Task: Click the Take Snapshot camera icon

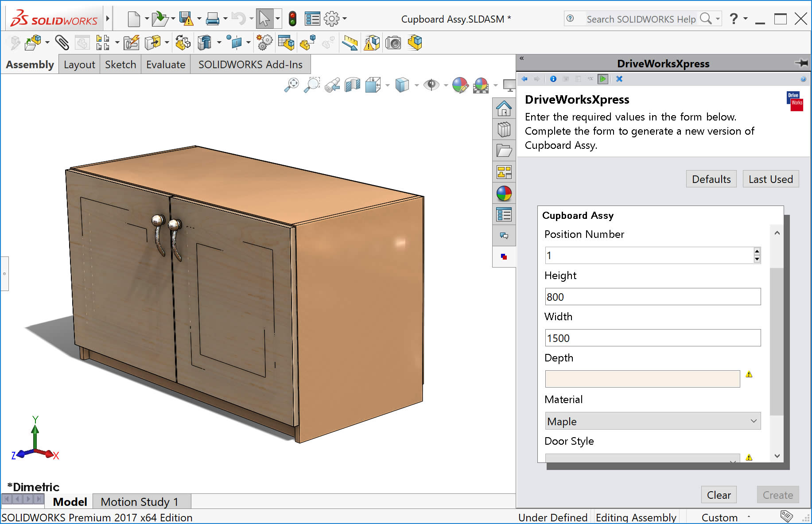Action: click(x=393, y=43)
